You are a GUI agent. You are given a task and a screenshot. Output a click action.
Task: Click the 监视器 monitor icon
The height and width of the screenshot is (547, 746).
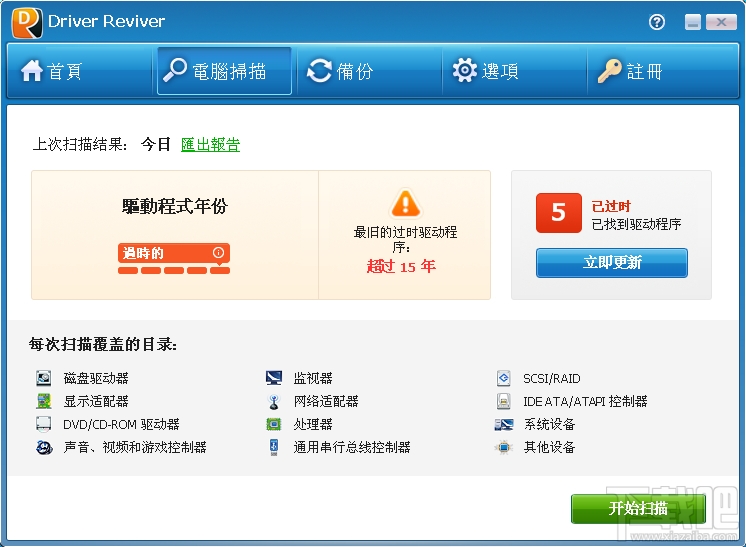[274, 378]
